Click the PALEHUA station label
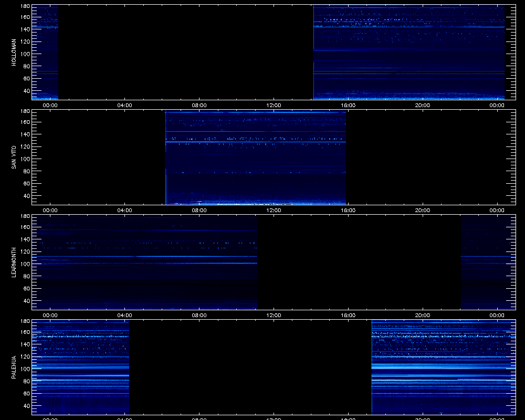Viewport: 525px width, 420px height. (14, 367)
